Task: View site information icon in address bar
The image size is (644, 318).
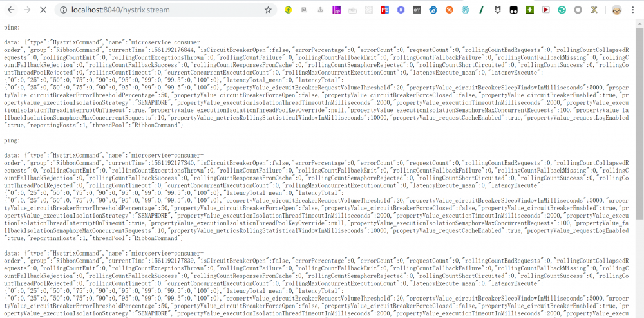Action: coord(63,10)
